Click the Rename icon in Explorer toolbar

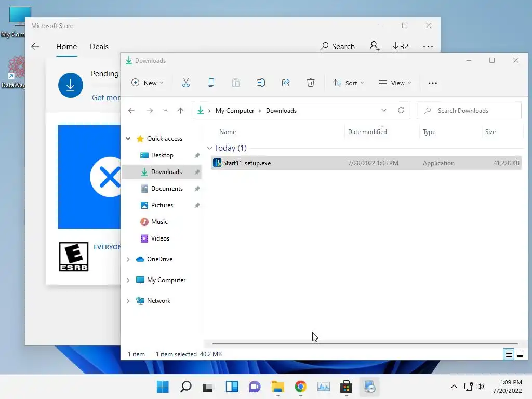coord(261,83)
